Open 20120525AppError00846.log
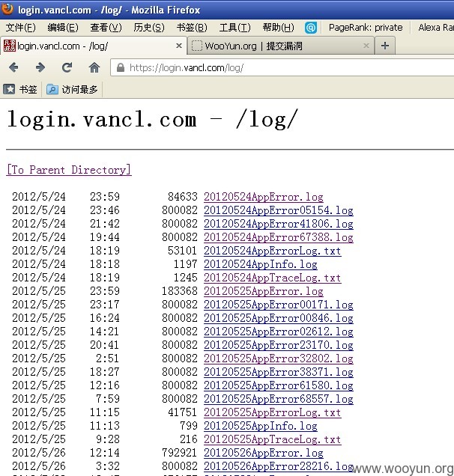 [x=279, y=318]
